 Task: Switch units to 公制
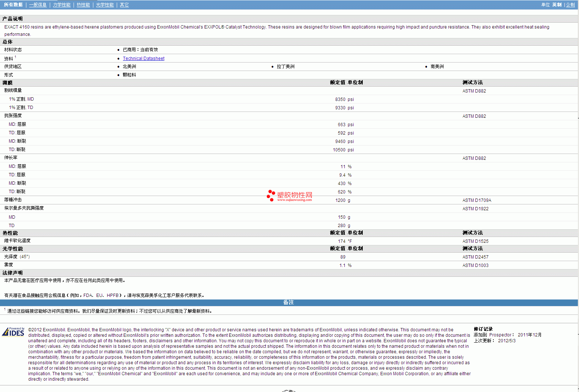571,5
